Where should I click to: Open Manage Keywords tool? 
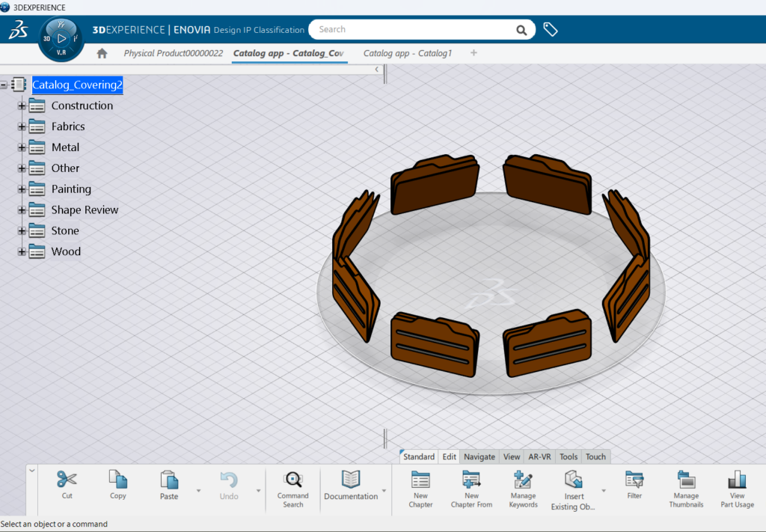(523, 480)
